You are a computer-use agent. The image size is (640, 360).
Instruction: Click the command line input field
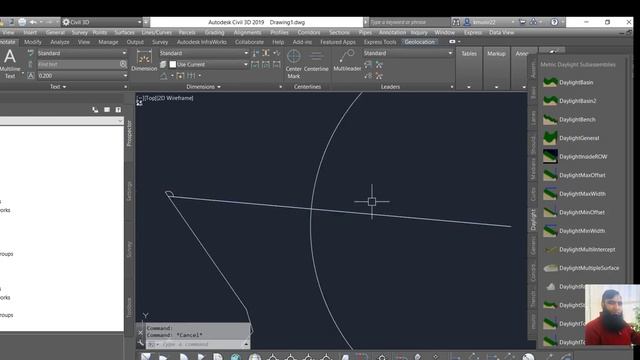pos(198,344)
